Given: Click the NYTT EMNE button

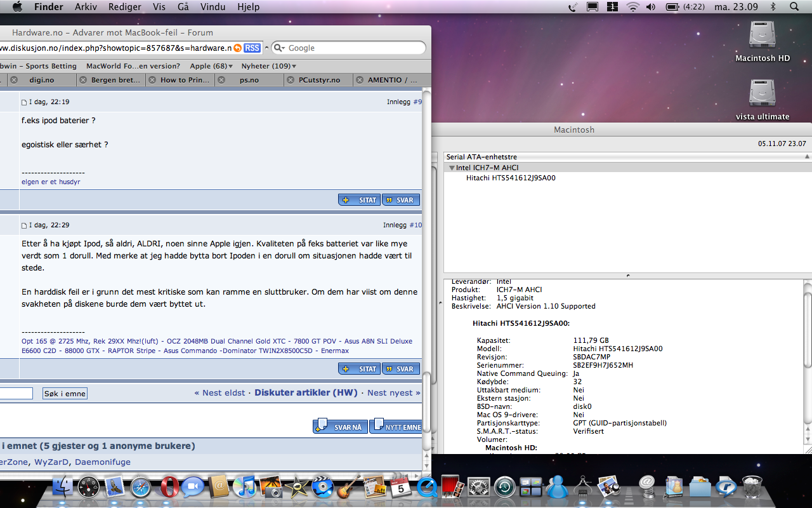Looking at the screenshot, I should click(x=396, y=425).
